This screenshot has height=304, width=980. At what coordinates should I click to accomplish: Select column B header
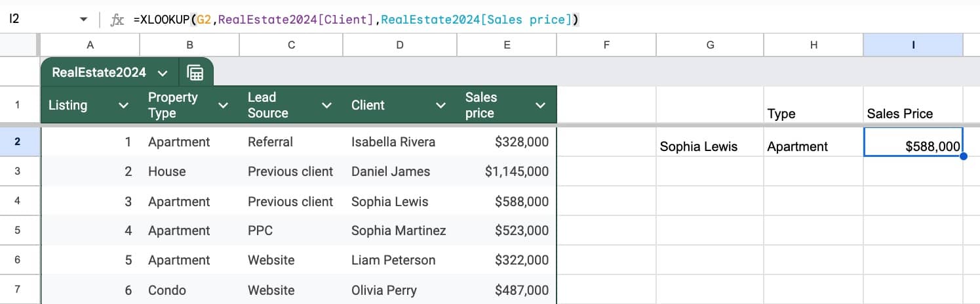click(189, 45)
